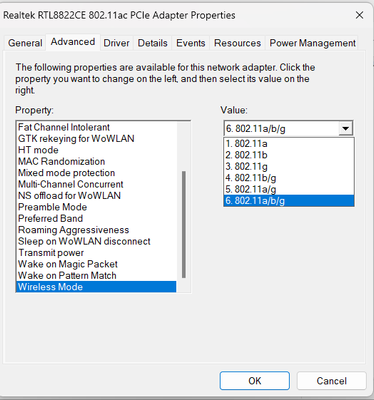Select MAC Randomization property
Viewport: 374px width, 400px height.
(96, 161)
